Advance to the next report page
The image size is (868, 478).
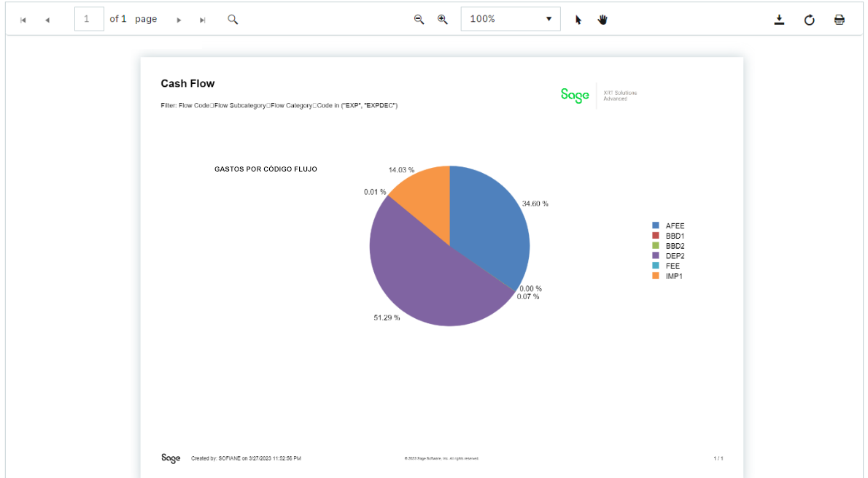coord(179,20)
